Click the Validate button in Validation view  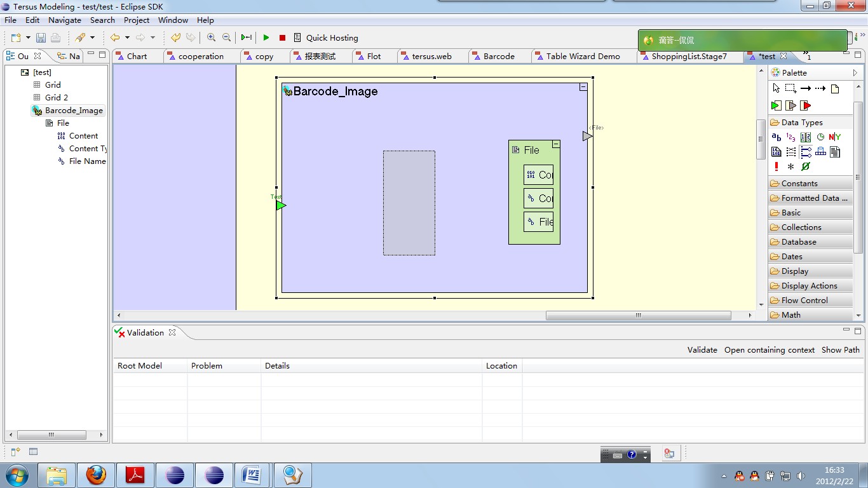click(x=702, y=350)
